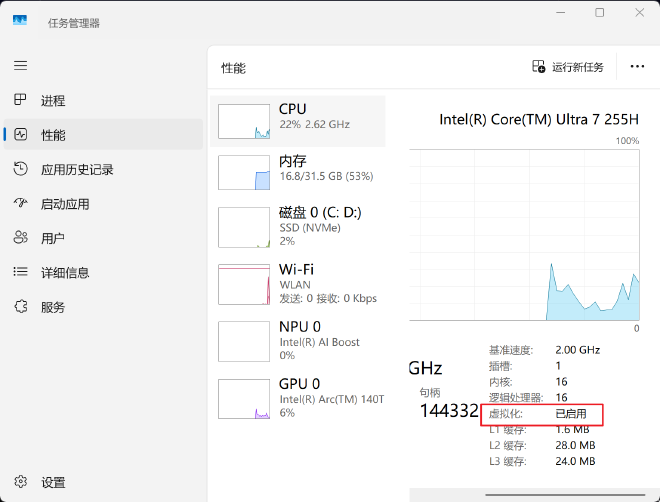The width and height of the screenshot is (660, 502).
Task: Open the 服务 services icon
Action: coord(20,307)
